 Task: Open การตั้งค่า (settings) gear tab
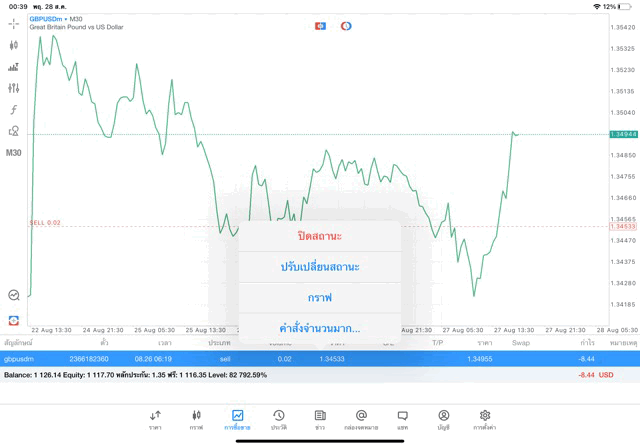click(485, 419)
